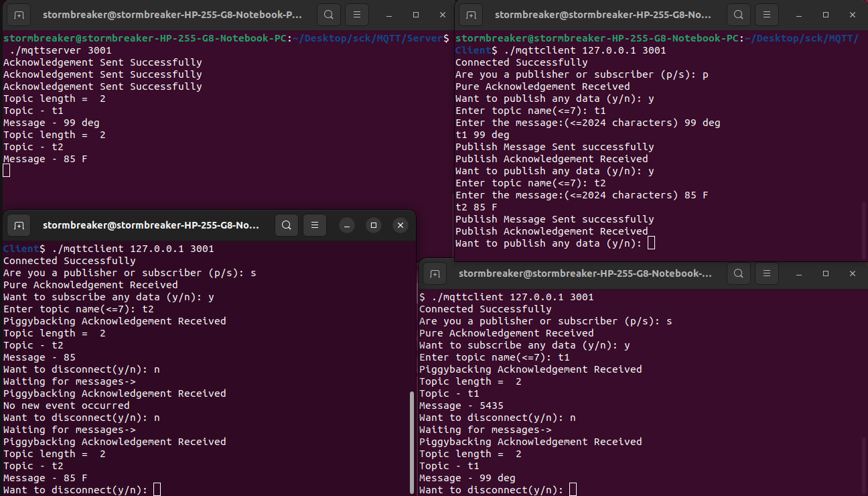
Task: Minimize the mqttserver terminal window
Action: [389, 14]
